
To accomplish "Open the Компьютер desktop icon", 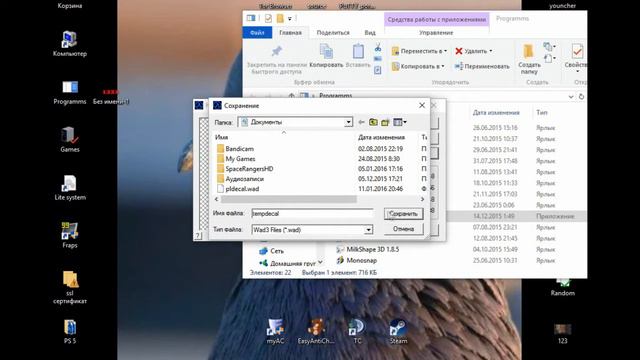I will click(x=70, y=44).
